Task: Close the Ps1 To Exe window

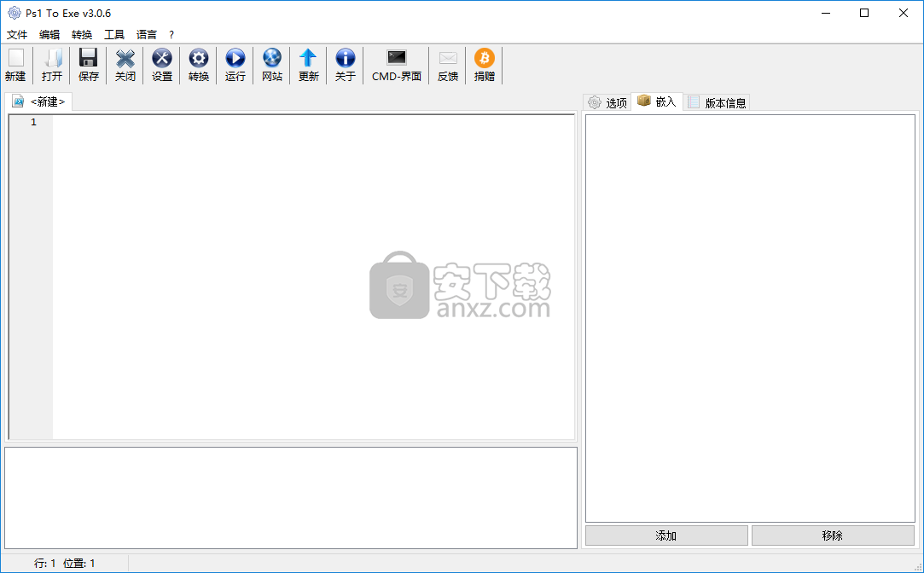Action: (904, 13)
